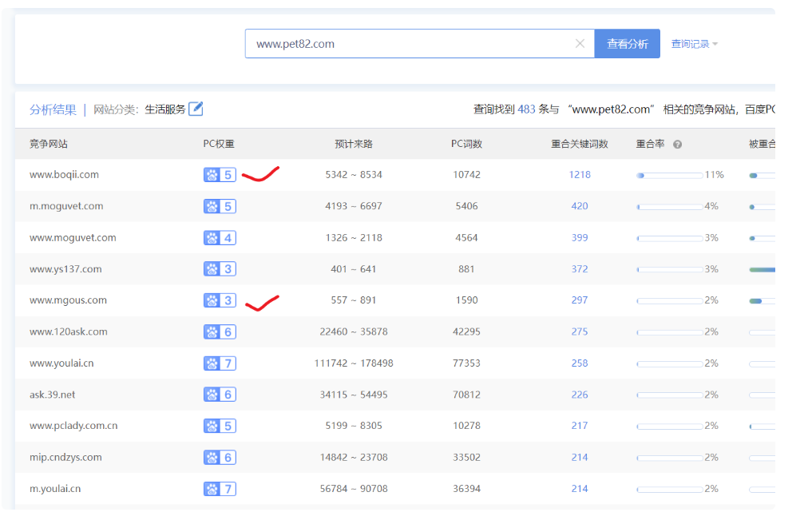This screenshot has height=516, width=812.
Task: Click PC weight badge for www.boqii.com
Action: [220, 175]
